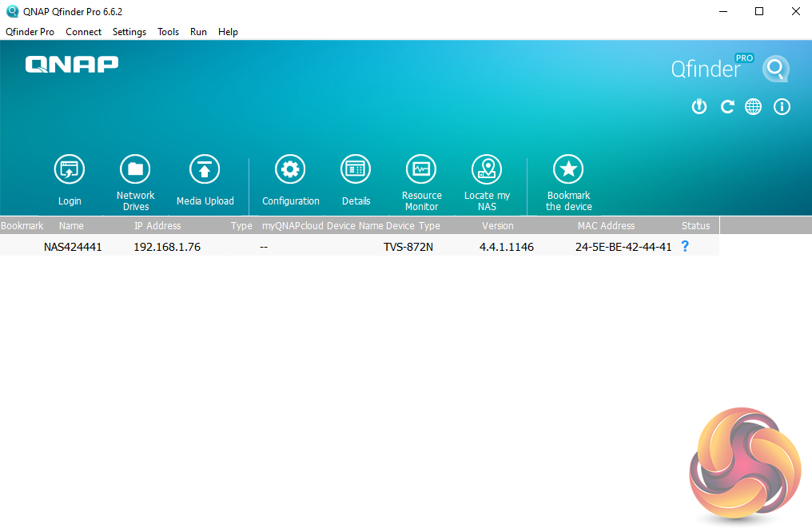812x532 pixels.
Task: Open the Network Drives tool
Action: [135, 169]
